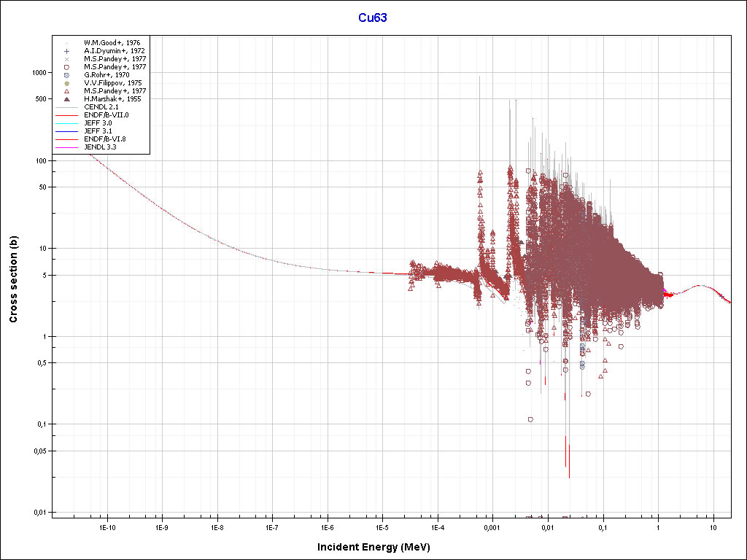Viewport: 747px width, 560px height.
Task: Click the gray CENDL 2.1 line swatch
Action: tap(66, 107)
